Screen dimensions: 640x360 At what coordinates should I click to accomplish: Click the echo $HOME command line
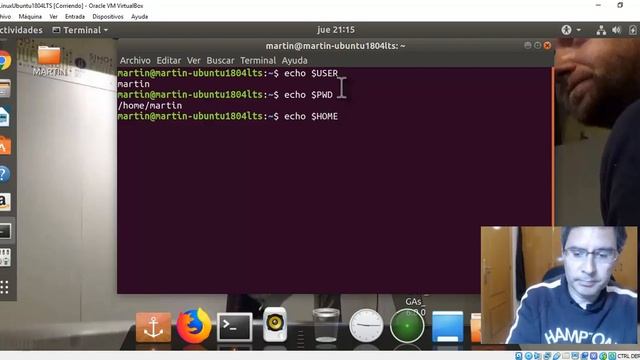tap(228, 116)
